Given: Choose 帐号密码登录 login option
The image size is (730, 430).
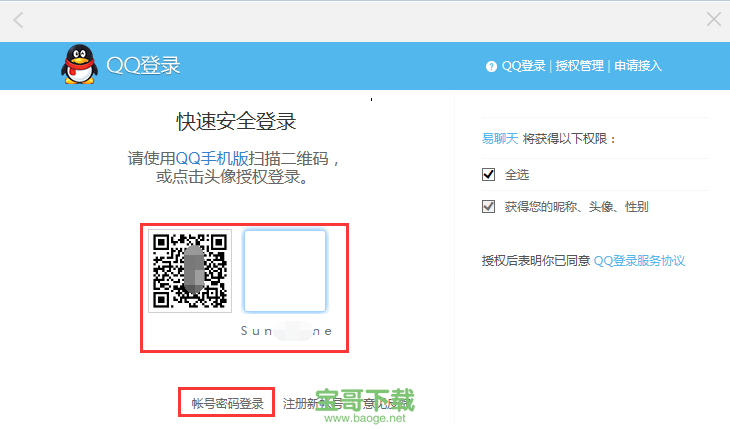Looking at the screenshot, I should pos(227,403).
